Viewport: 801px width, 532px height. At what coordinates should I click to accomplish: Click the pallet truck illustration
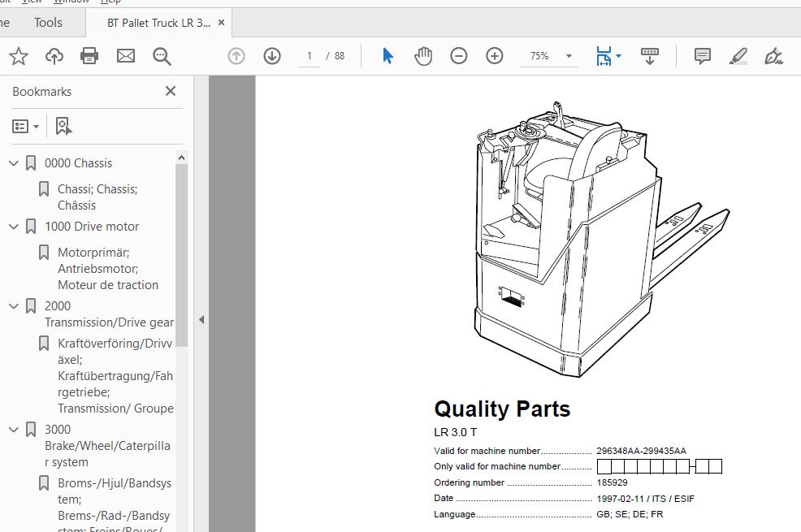point(602,239)
